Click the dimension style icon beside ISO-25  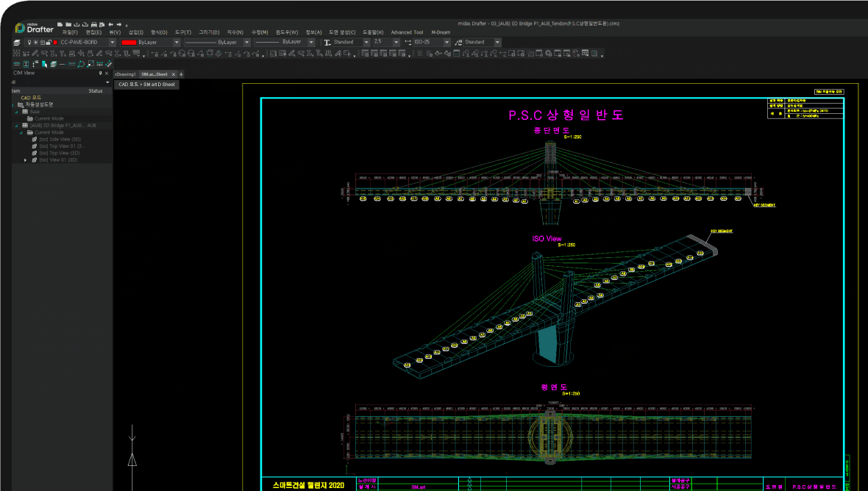click(x=407, y=43)
